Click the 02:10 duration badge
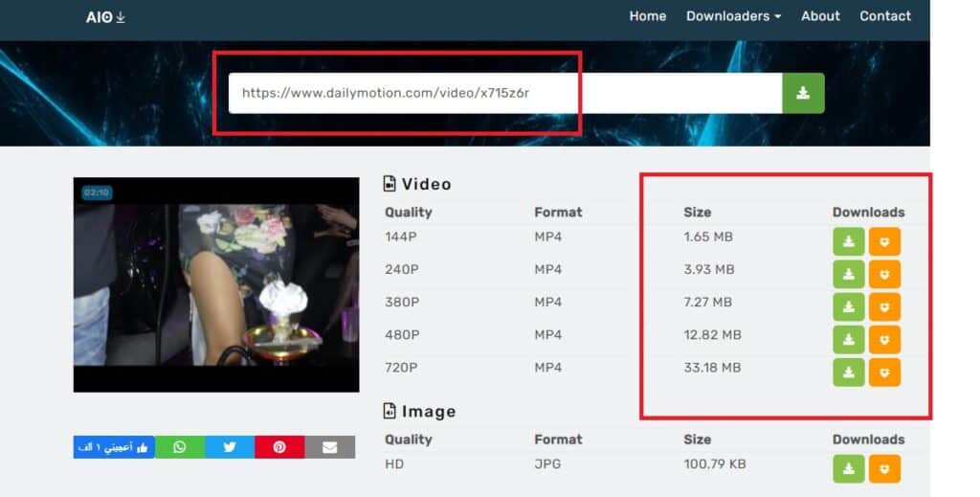 tap(97, 192)
